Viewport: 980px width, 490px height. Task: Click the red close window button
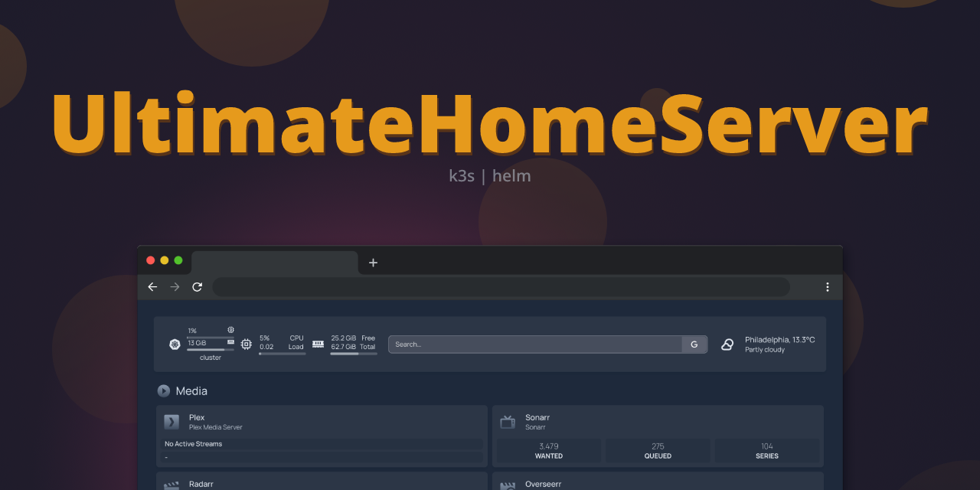click(x=151, y=260)
